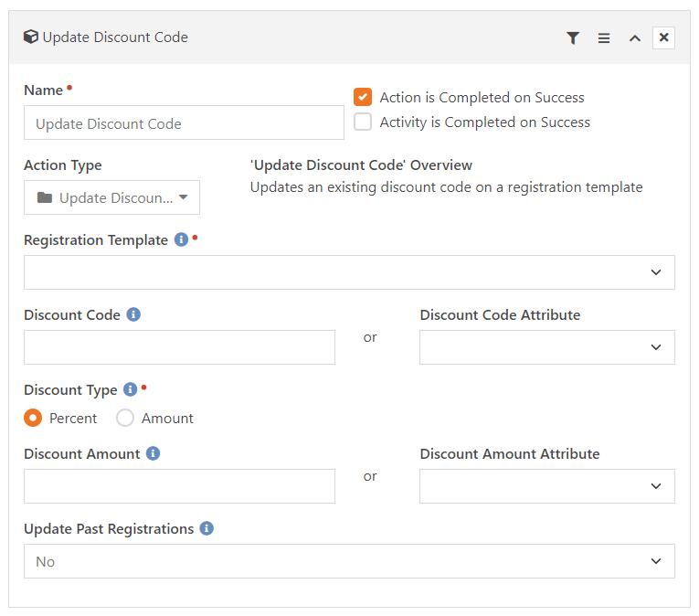699x616 pixels.
Task: Click the Discount Code info icon
Action: tap(133, 314)
